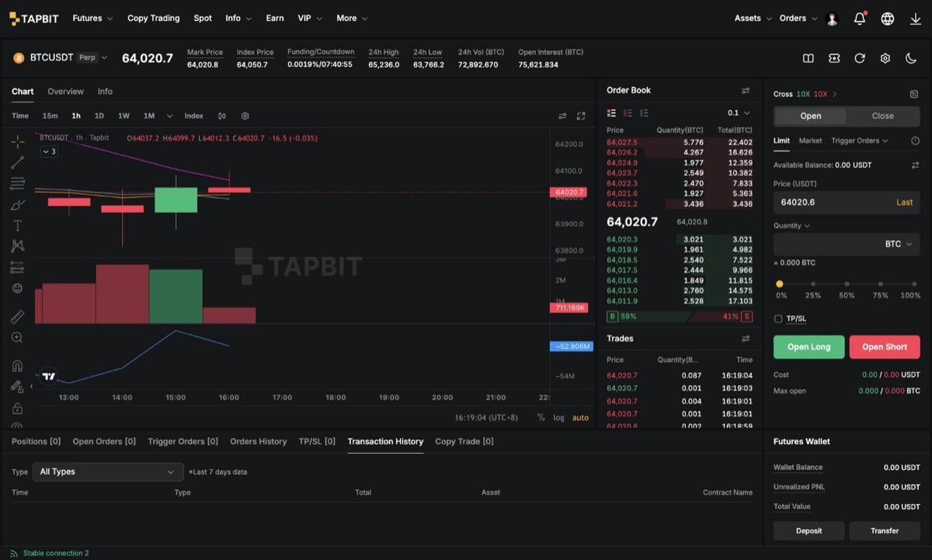
Task: Toggle auto scale on chart
Action: point(580,418)
